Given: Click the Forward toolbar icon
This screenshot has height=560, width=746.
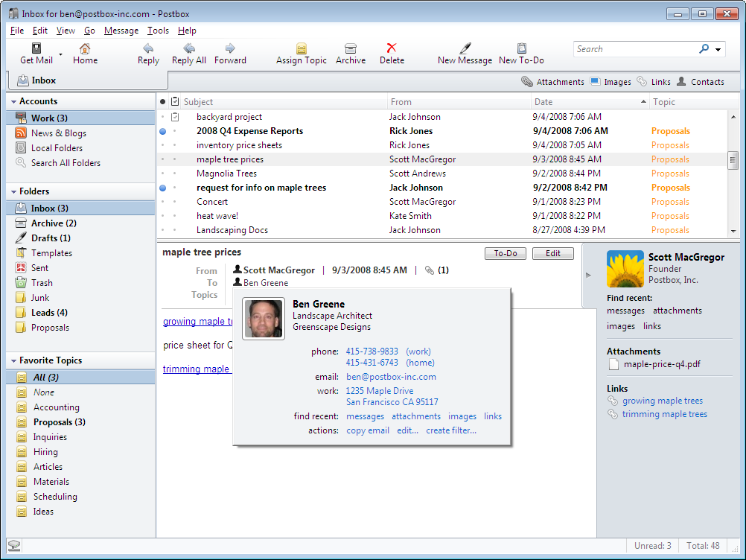Looking at the screenshot, I should pyautogui.click(x=230, y=48).
